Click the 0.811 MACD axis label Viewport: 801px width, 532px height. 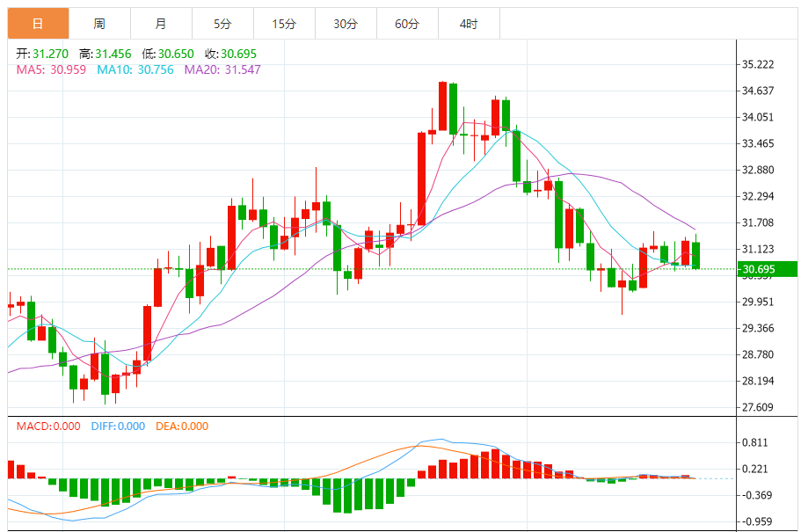(755, 442)
